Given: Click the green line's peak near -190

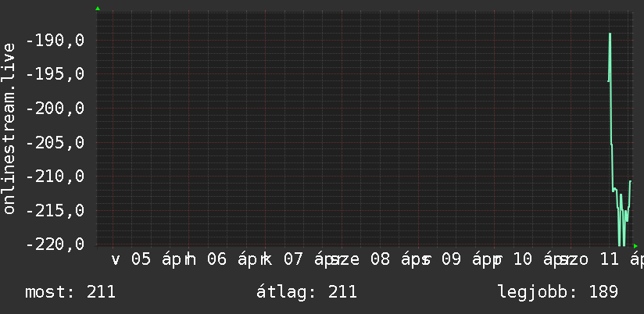Looking at the screenshot, I should 610,34.
